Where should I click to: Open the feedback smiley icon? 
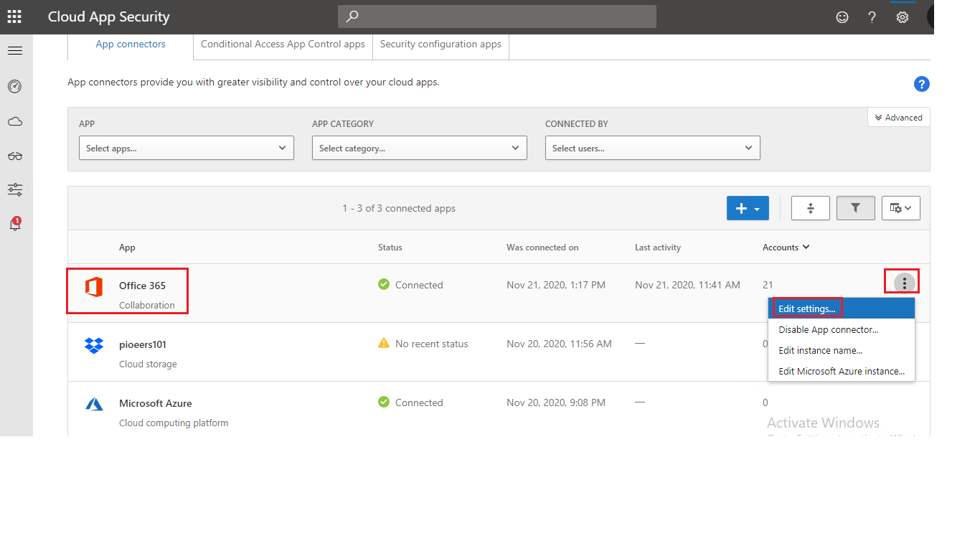click(x=842, y=17)
